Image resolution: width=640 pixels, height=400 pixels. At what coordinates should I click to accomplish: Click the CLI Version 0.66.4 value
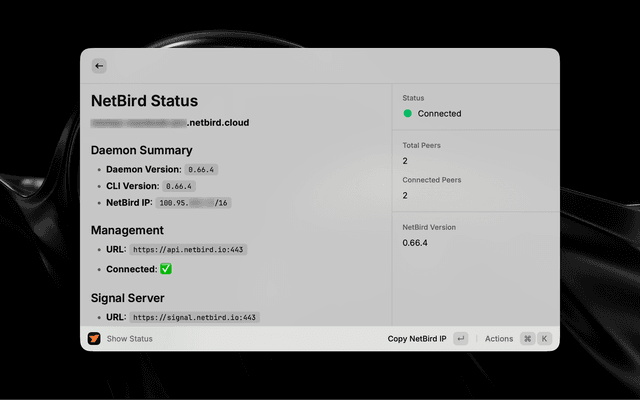[178, 186]
